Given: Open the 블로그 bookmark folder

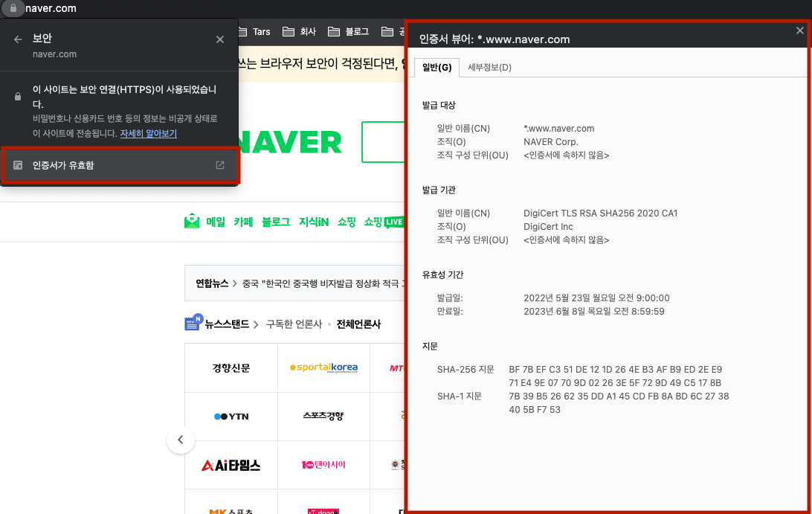Looking at the screenshot, I should point(349,31).
